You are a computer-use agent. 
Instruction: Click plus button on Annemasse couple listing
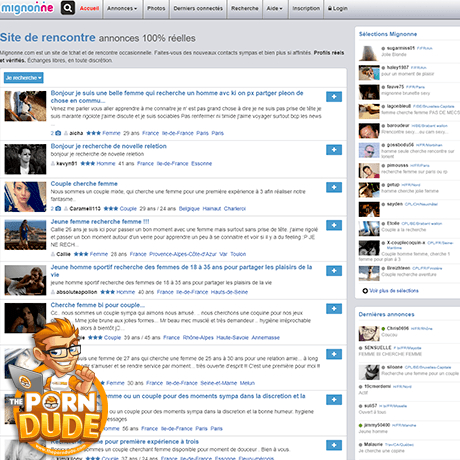334,309
